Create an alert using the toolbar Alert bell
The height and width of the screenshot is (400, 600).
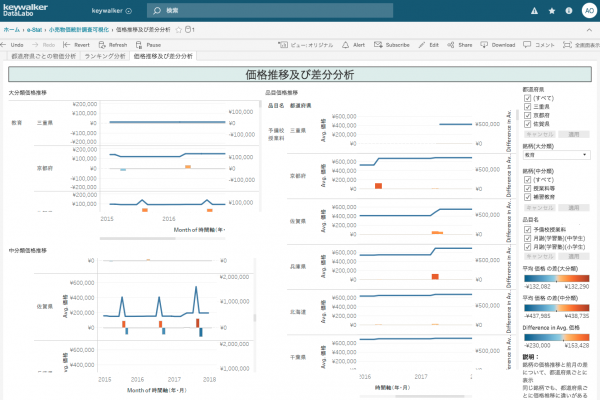[x=353, y=45]
